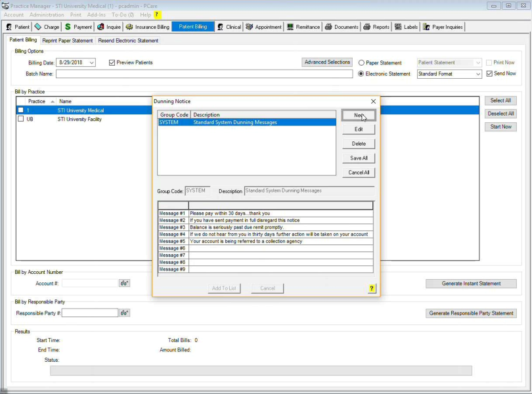
Task: Check the UB STI University Facility checkbox
Action: [x=21, y=120]
